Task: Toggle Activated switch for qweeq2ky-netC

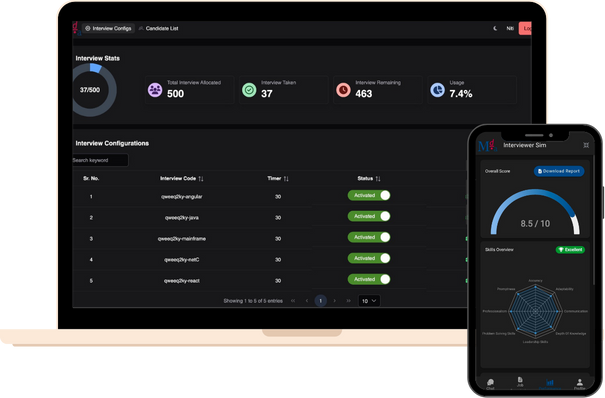Action: tap(369, 258)
